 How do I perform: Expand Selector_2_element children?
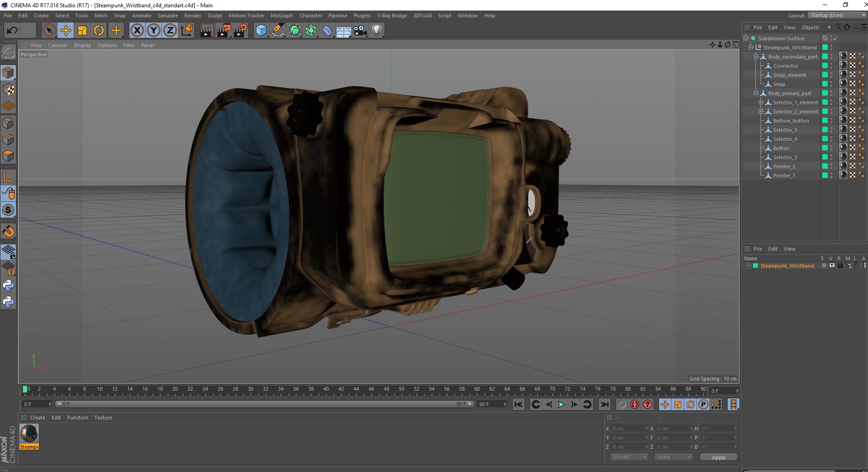(761, 111)
